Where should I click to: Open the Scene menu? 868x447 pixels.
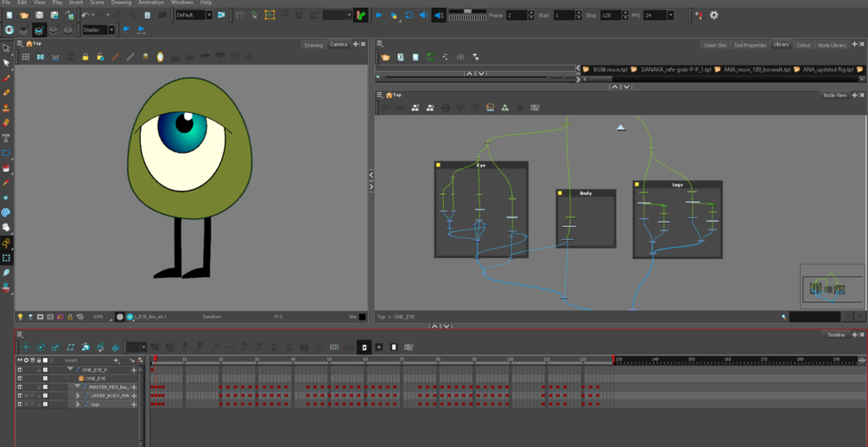coord(97,3)
